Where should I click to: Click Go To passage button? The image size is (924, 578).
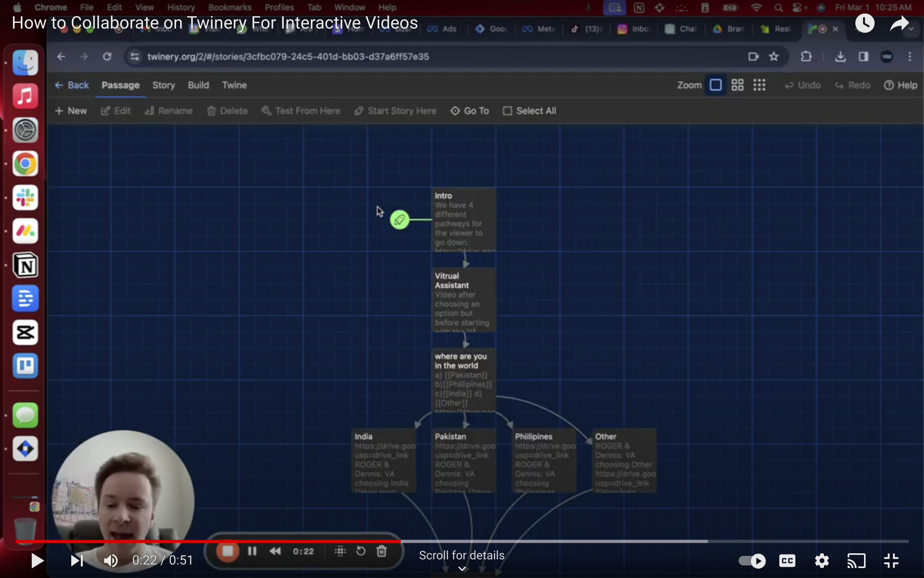(470, 111)
